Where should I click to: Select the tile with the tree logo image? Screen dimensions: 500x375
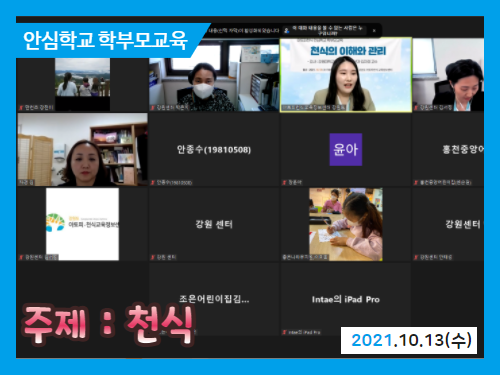tap(82, 224)
